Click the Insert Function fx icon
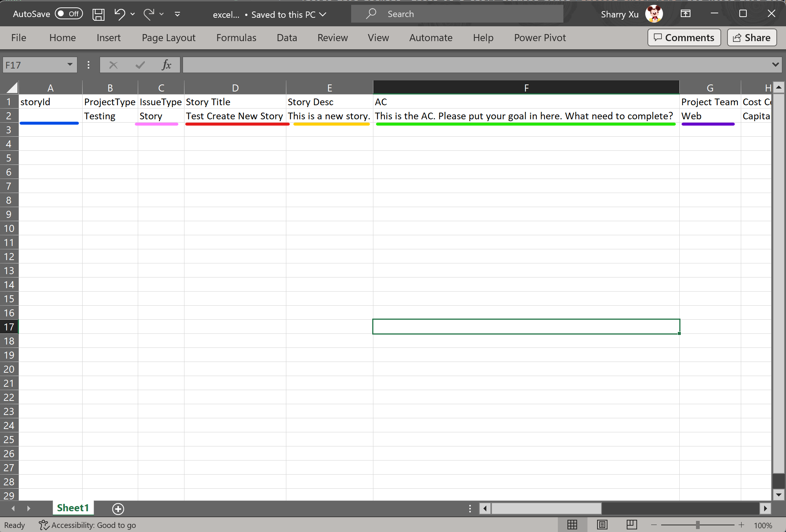Viewport: 786px width, 532px height. (166, 65)
